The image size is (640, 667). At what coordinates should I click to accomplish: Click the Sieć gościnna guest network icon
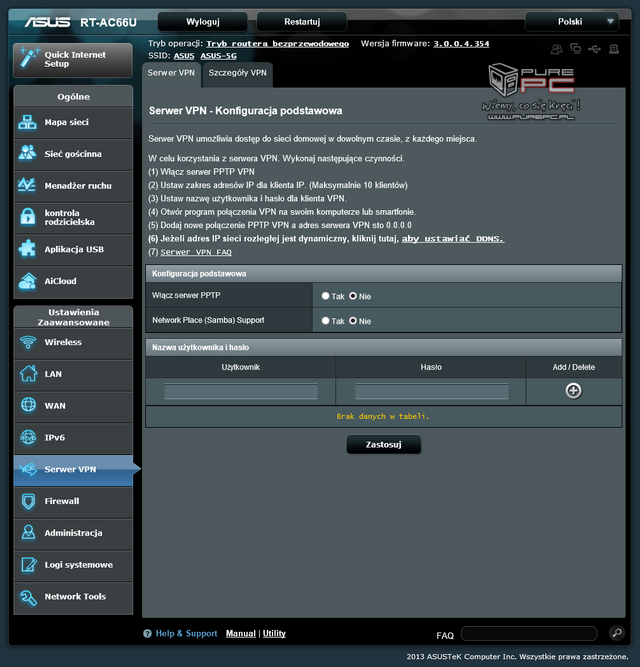[x=28, y=153]
